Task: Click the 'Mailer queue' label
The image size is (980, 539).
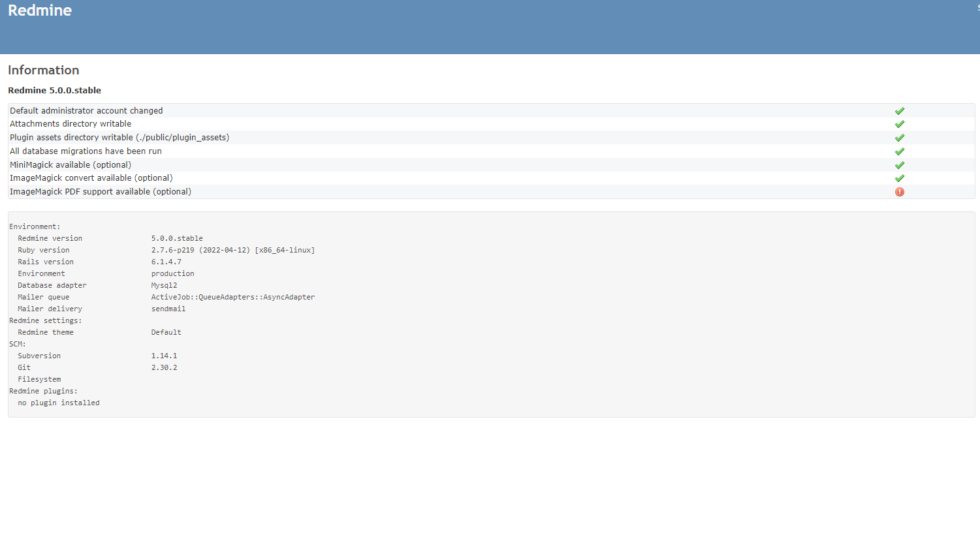Action: 44,298
